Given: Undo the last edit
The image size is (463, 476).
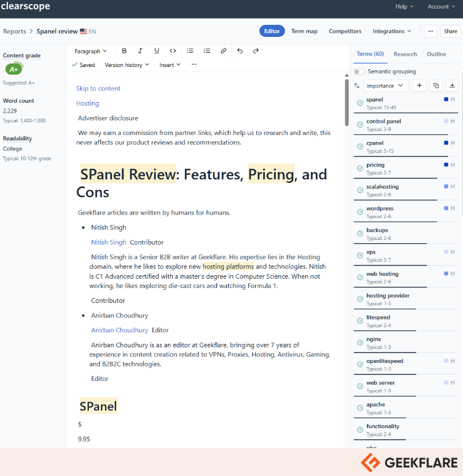Looking at the screenshot, I should click(x=240, y=51).
